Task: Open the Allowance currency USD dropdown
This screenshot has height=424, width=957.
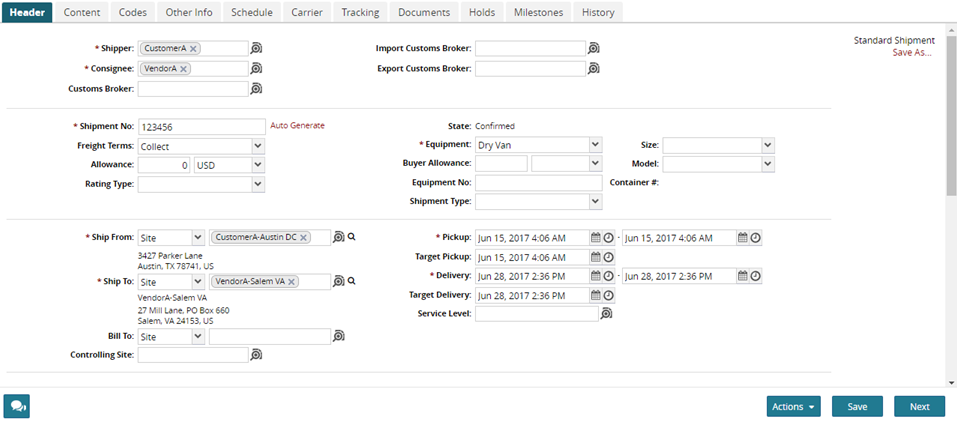Action: [x=258, y=165]
